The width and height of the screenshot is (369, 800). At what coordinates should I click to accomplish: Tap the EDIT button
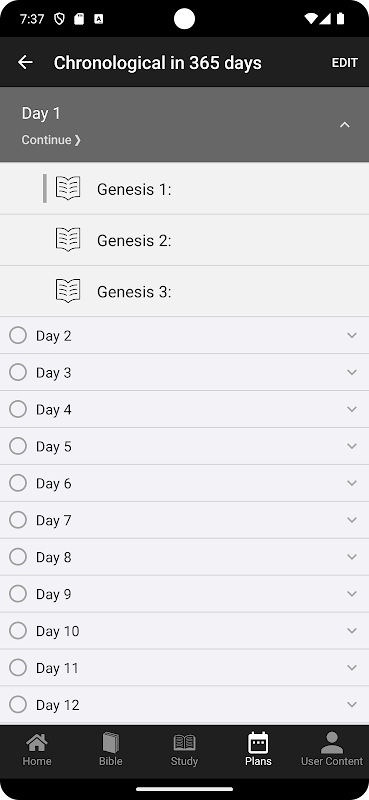click(x=345, y=63)
